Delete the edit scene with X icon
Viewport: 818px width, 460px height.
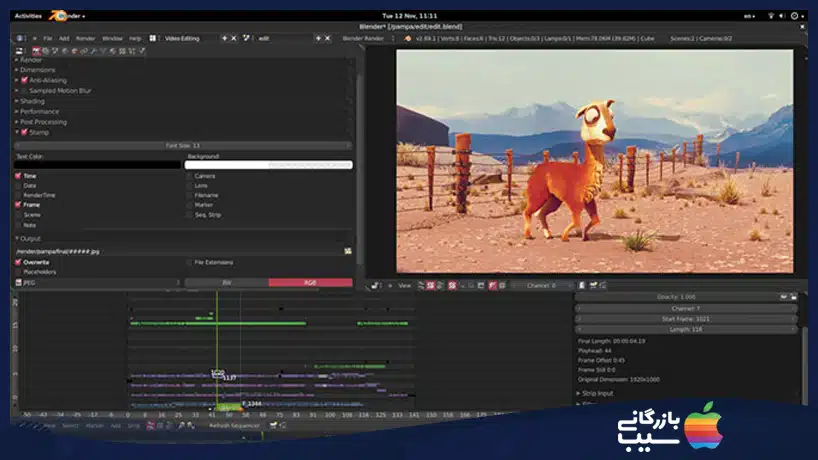[x=328, y=38]
